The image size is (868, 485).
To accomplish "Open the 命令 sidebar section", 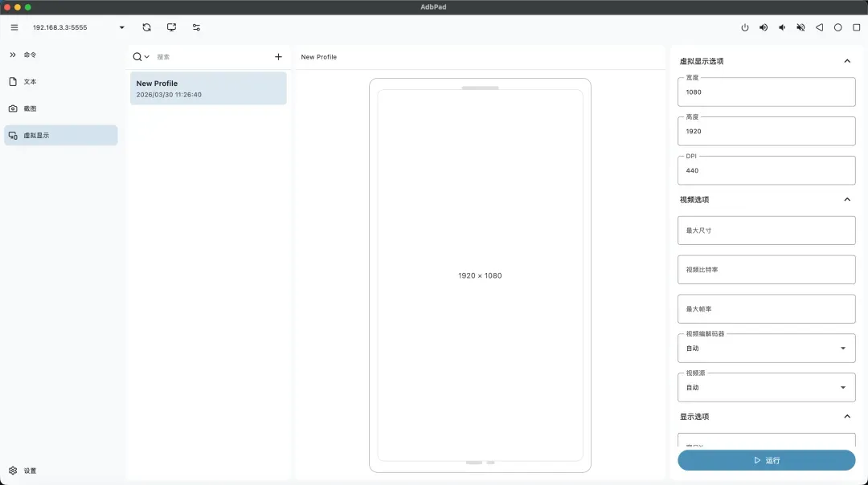I will click(x=61, y=55).
